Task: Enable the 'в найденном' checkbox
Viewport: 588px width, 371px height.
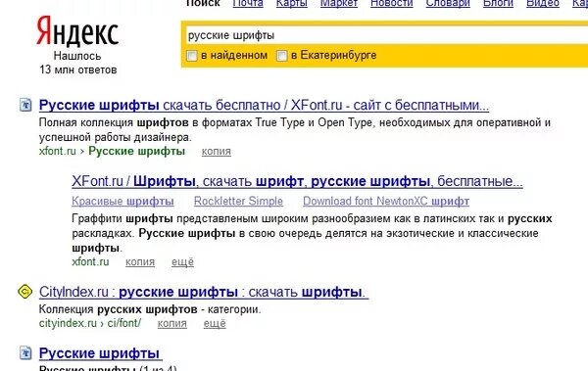Action: [192, 56]
